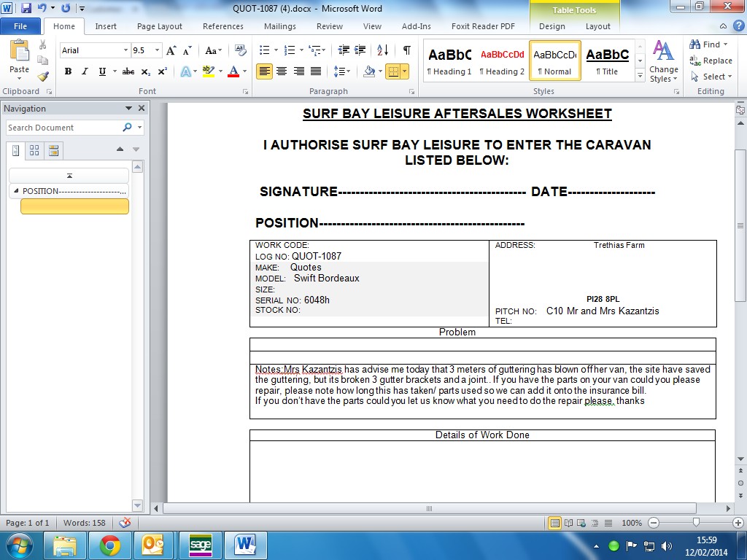
Task: Click the Increase Indent icon
Action: (x=360, y=50)
